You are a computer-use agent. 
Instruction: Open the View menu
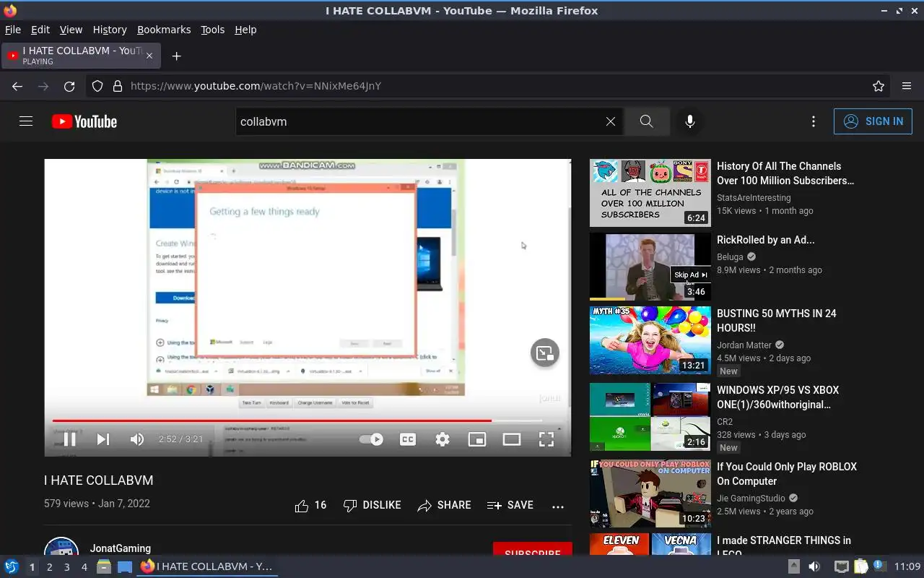click(x=71, y=30)
